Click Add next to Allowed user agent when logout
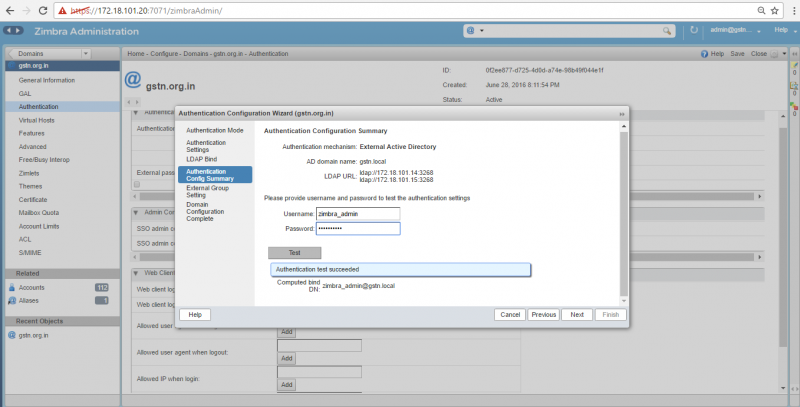Screen dimensions: 800x407 coord(287,359)
